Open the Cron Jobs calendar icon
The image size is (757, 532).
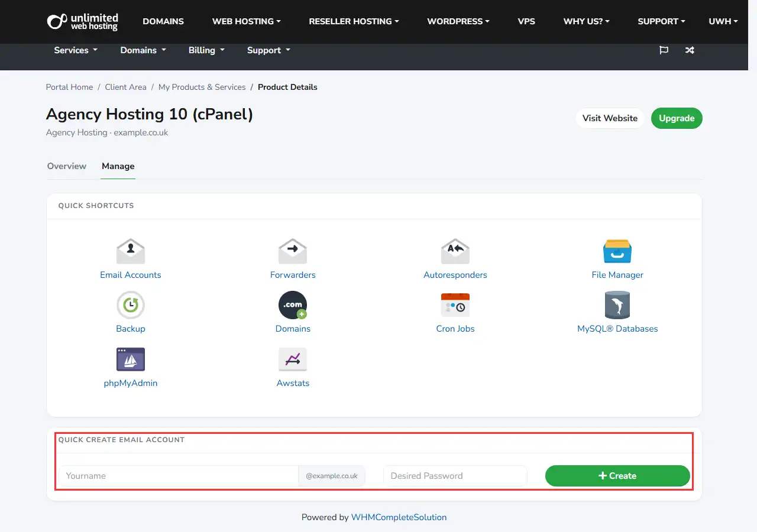(455, 305)
